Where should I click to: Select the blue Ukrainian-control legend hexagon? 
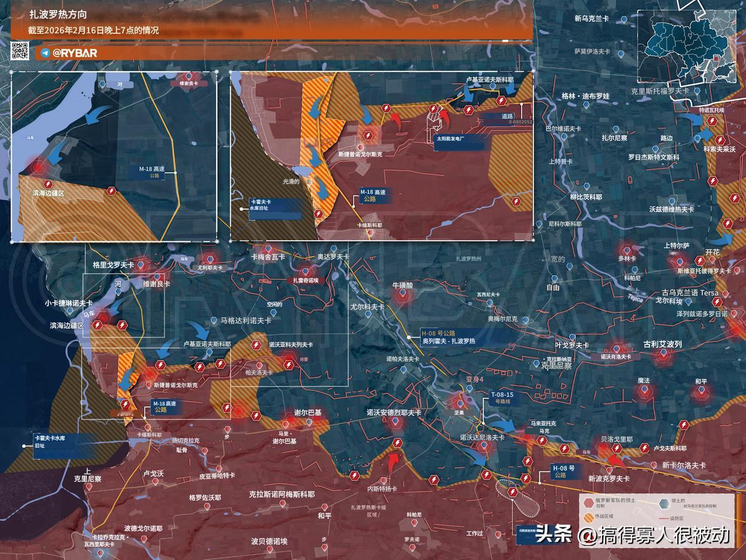point(663,503)
